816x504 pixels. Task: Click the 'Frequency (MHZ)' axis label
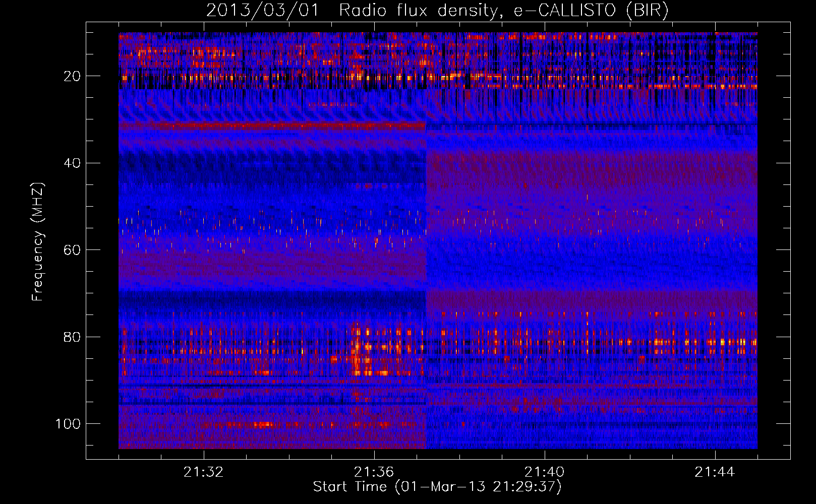(x=38, y=241)
